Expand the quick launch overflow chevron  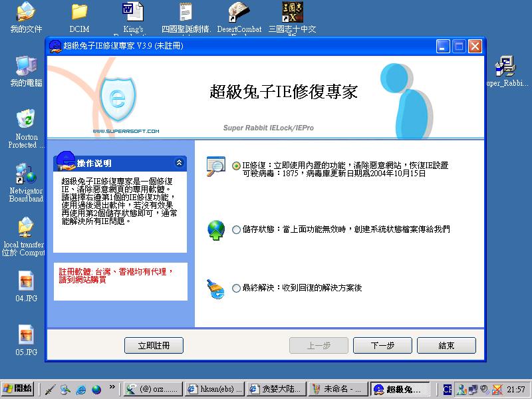(x=112, y=387)
